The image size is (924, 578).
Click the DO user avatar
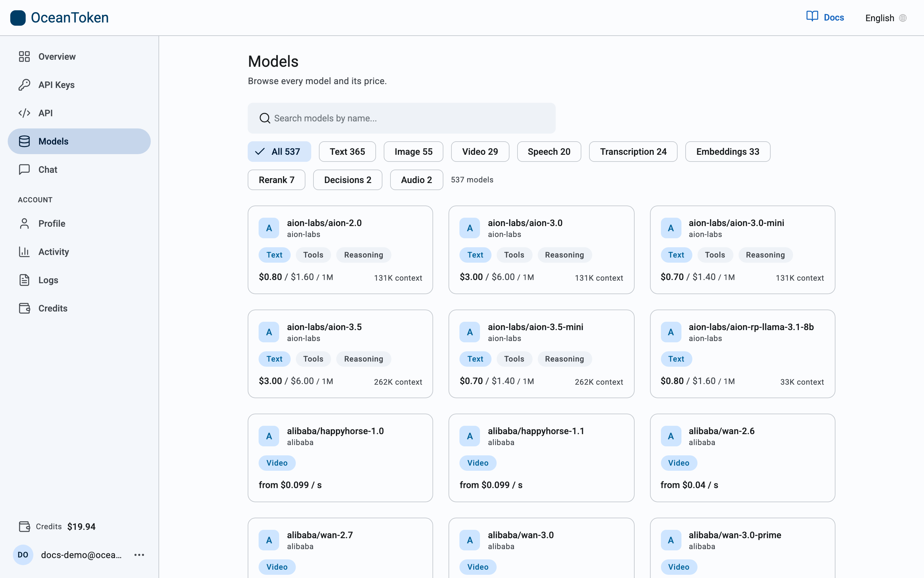coord(23,555)
